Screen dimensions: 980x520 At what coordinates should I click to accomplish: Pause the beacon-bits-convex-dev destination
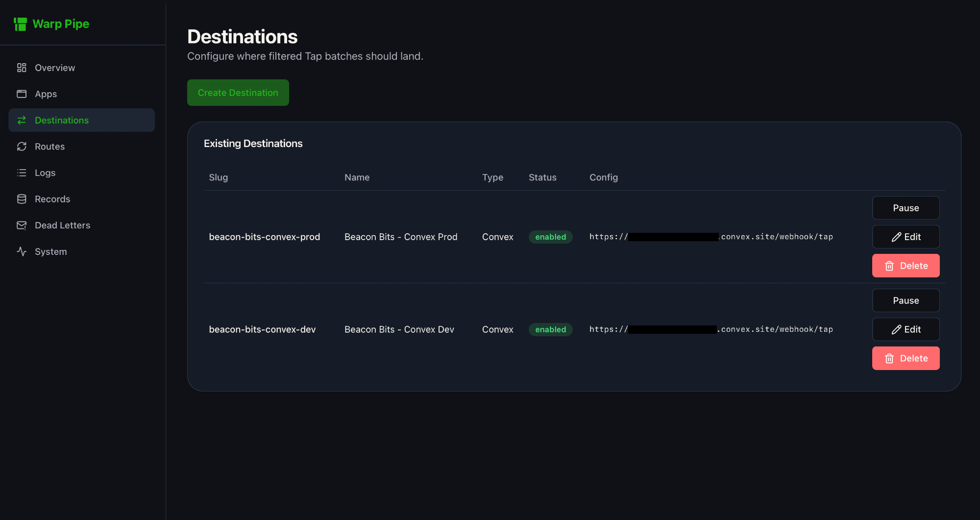click(906, 300)
